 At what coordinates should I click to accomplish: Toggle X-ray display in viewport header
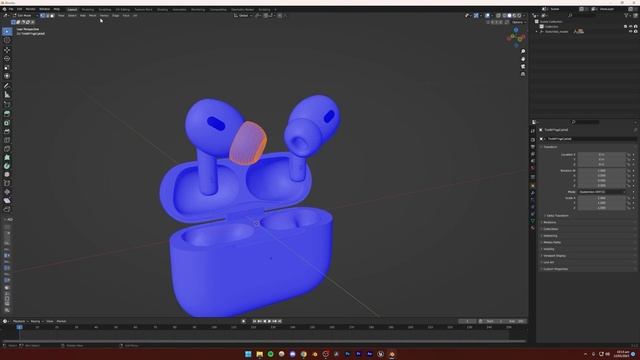pos(498,16)
